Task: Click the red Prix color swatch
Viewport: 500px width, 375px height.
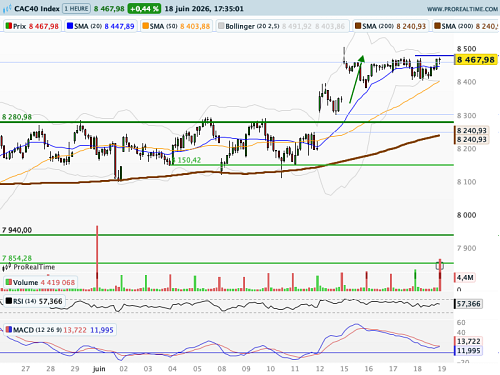Action: [9, 26]
